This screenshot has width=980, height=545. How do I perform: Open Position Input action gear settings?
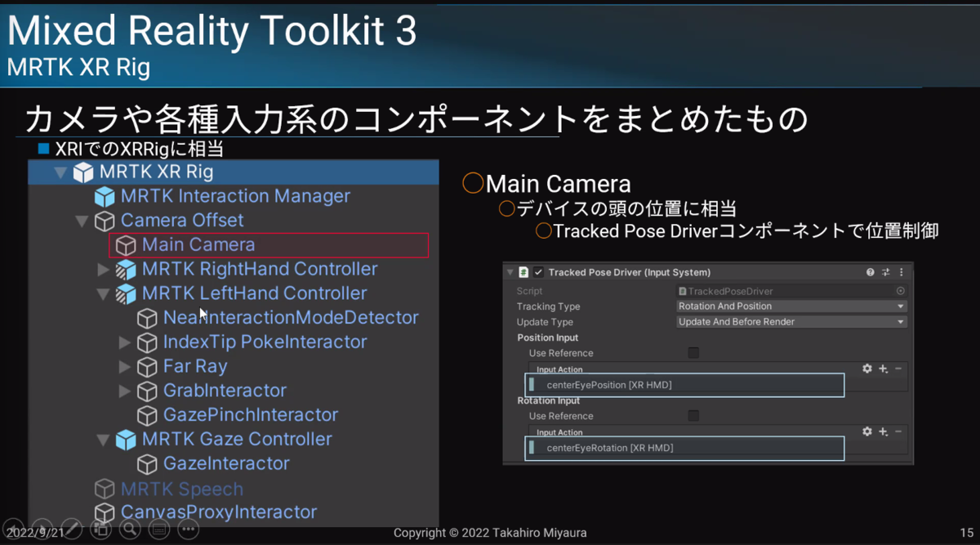pos(867,369)
